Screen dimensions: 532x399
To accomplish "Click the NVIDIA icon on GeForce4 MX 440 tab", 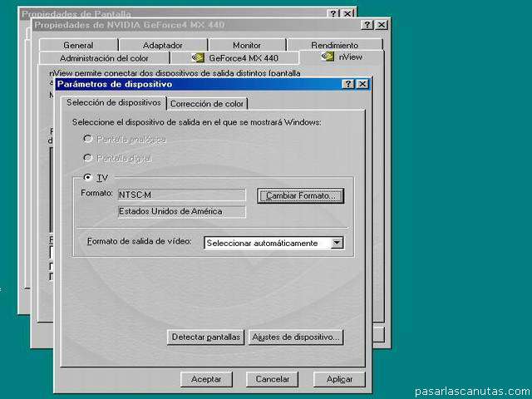I will 198,58.
